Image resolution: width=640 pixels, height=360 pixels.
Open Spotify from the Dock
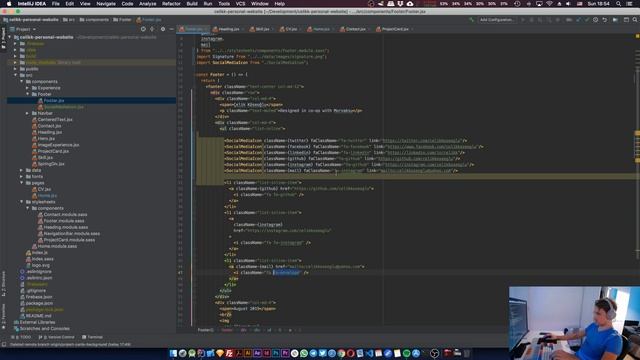(x=407, y=353)
